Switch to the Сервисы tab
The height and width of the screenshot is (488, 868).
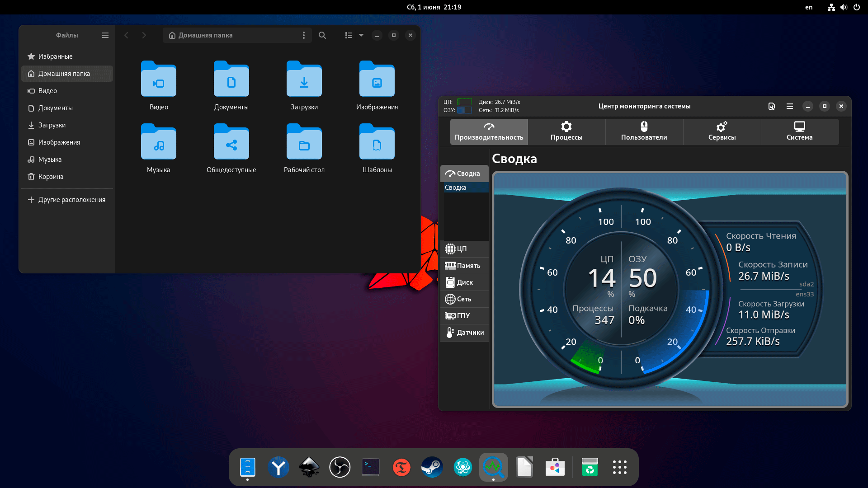[x=722, y=131]
